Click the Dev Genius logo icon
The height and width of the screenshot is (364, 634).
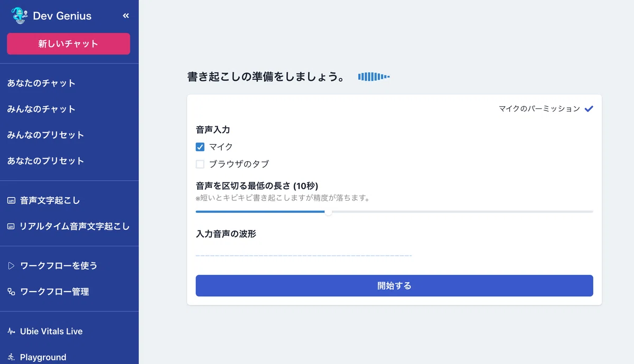tap(19, 16)
